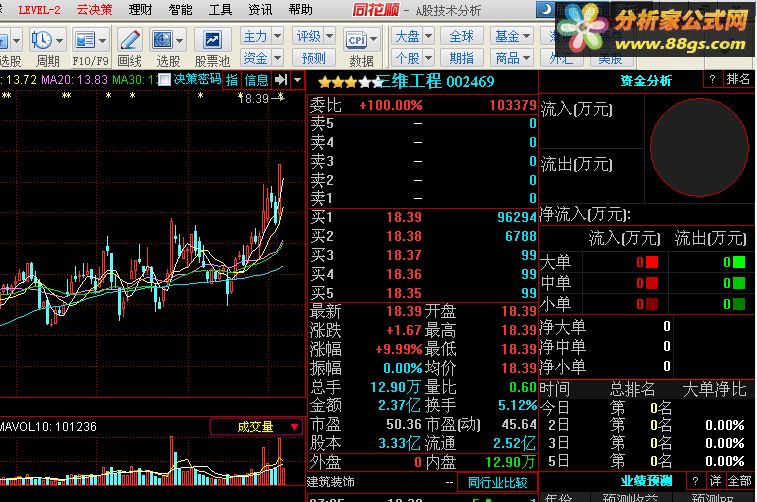Open the 资讯 menu
Image resolution: width=757 pixels, height=502 pixels.
pyautogui.click(x=260, y=10)
